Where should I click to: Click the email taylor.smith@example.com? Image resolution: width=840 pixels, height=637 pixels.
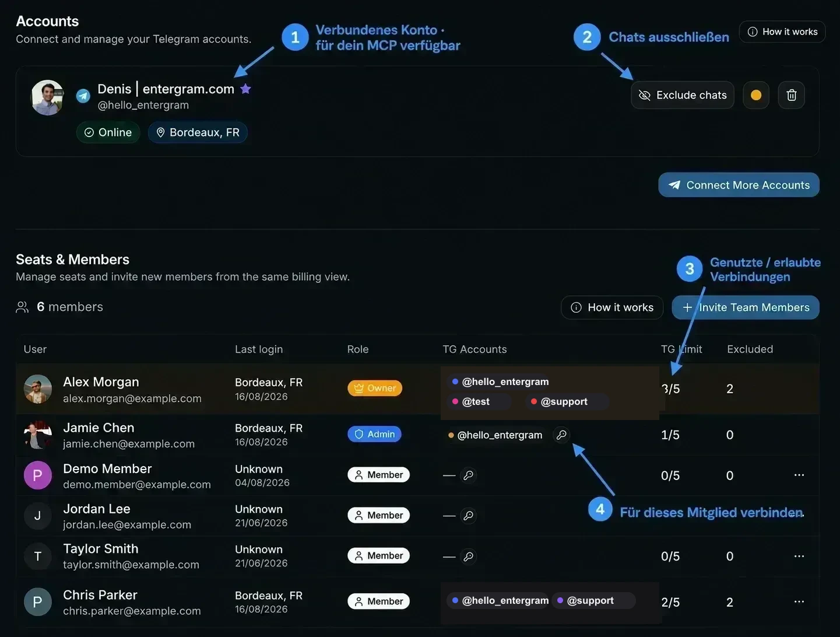coord(131,565)
